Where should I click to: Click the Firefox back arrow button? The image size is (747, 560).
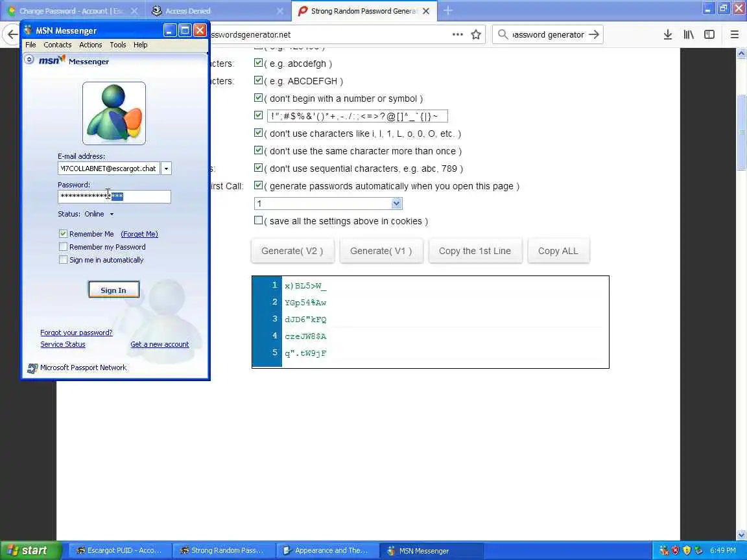coord(12,35)
